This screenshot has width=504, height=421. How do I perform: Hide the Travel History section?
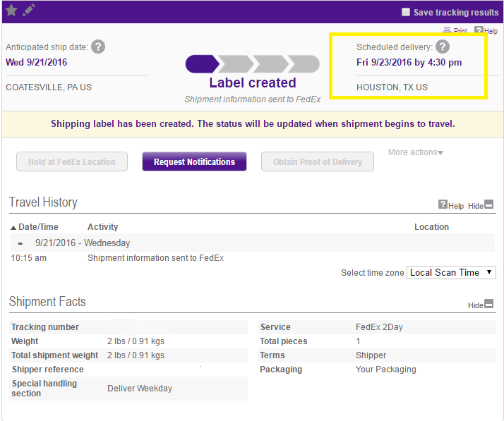coord(481,205)
